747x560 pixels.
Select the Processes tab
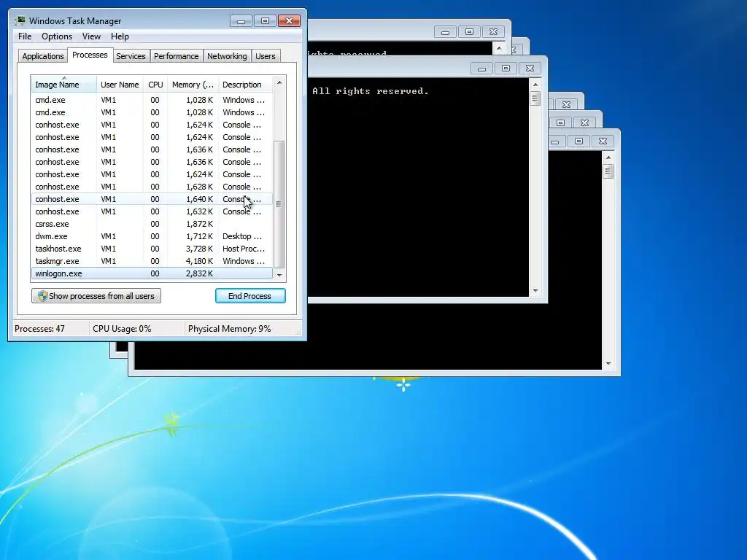(x=90, y=55)
